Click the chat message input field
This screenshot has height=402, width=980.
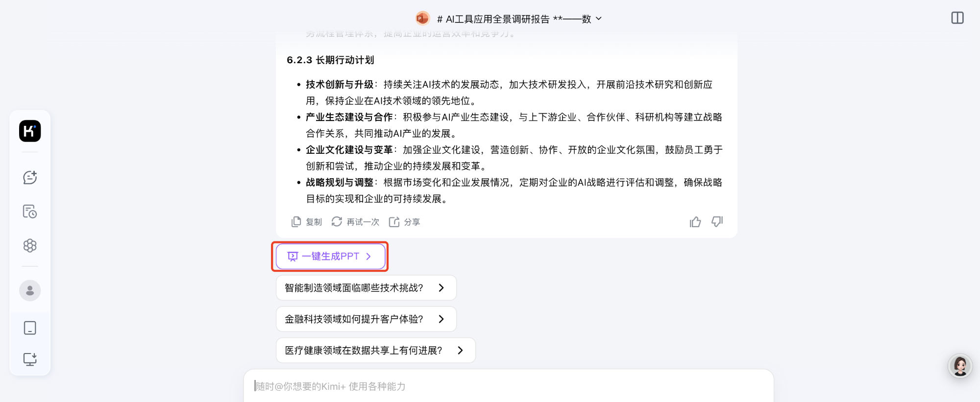click(x=508, y=386)
